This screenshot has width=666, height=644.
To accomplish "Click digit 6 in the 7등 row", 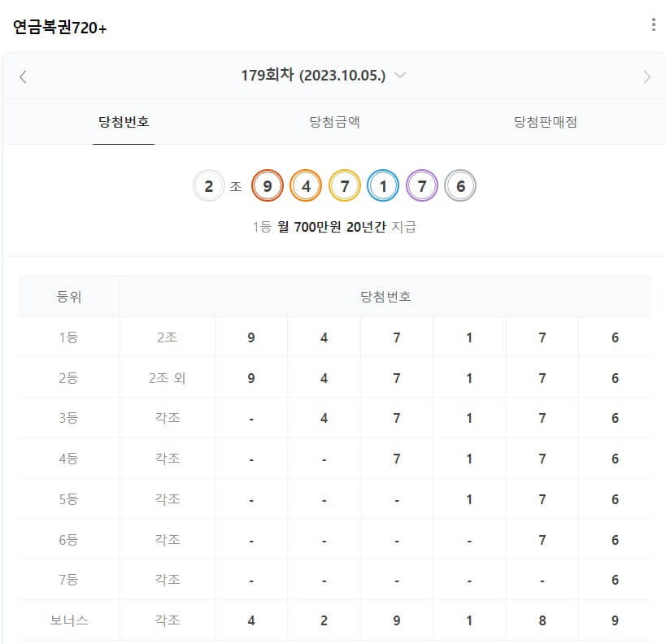I will pos(615,581).
